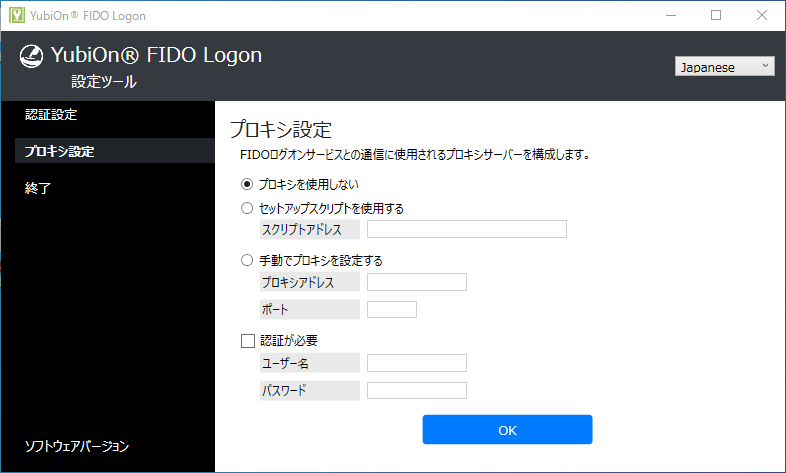Screen dimensions: 786x473
Task: Click the YubiOn logo in header
Action: coord(32,56)
